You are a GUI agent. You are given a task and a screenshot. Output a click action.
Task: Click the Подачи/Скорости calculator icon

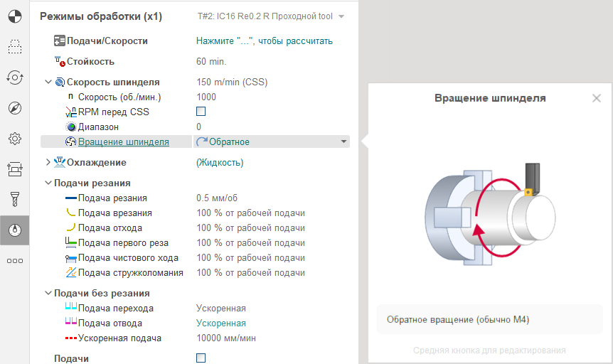pyautogui.click(x=60, y=41)
